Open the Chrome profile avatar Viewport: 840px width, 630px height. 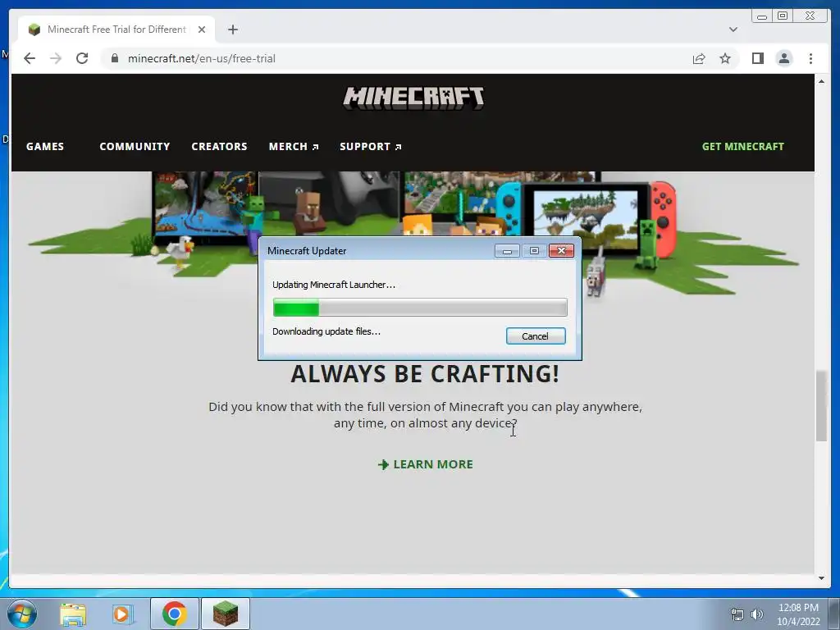[x=783, y=58]
